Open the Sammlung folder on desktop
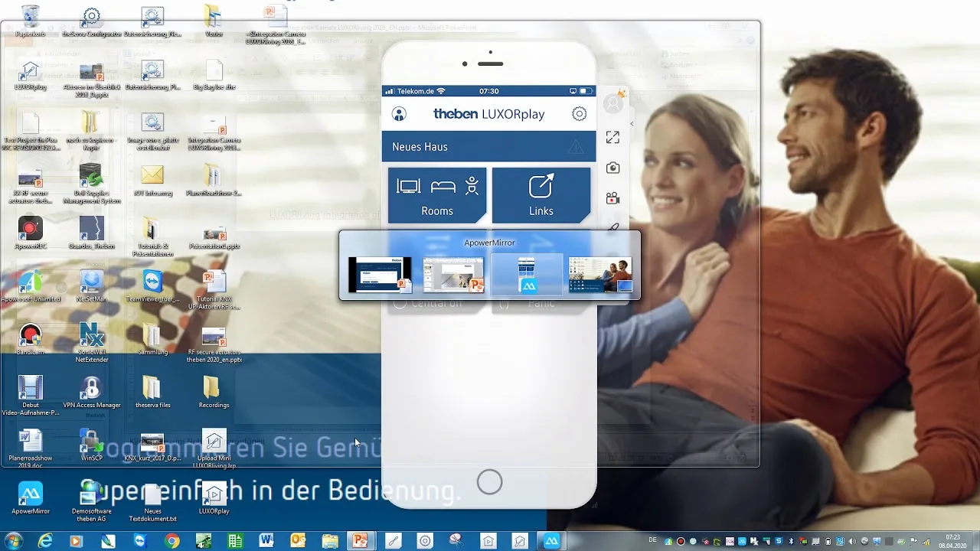980x551 pixels. (152, 339)
